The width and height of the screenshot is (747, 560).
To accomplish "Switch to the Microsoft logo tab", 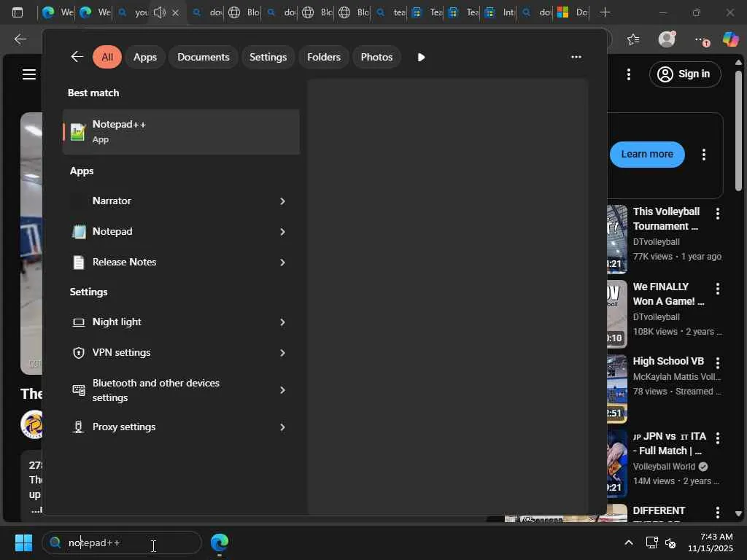I will (572, 12).
